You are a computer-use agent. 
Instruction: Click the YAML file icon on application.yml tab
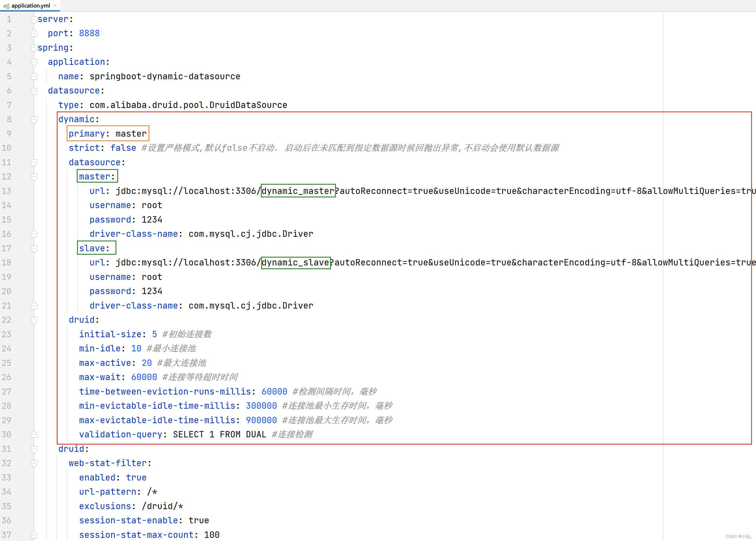coord(6,6)
